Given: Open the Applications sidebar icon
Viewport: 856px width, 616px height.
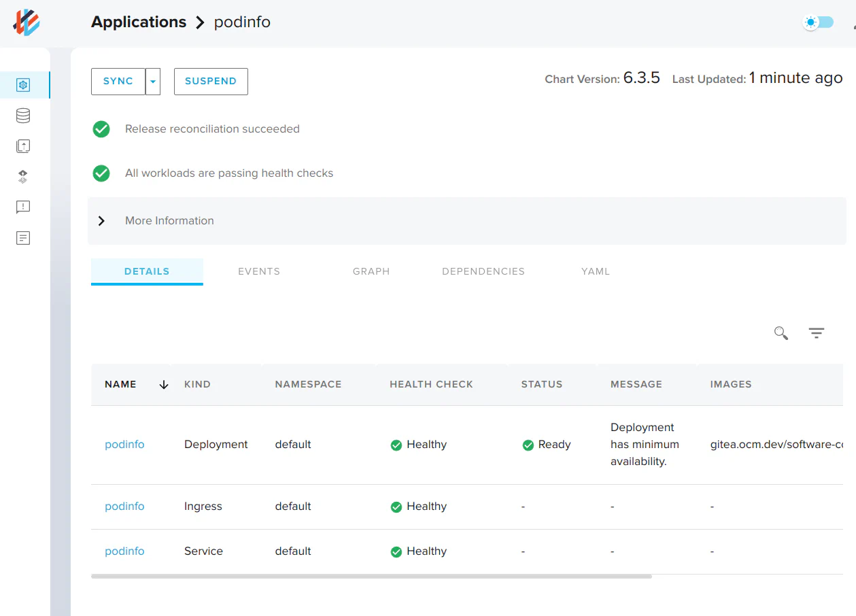Looking at the screenshot, I should click(x=23, y=85).
